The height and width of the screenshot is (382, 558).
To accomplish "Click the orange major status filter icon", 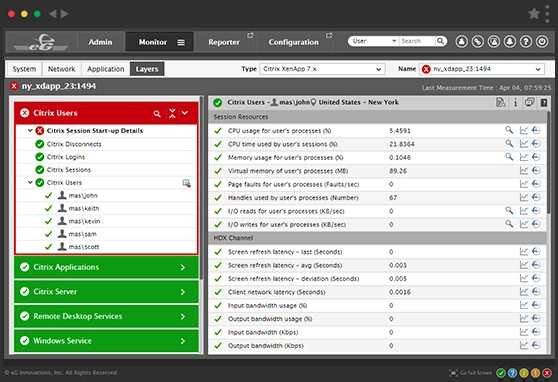I will (x=535, y=373).
